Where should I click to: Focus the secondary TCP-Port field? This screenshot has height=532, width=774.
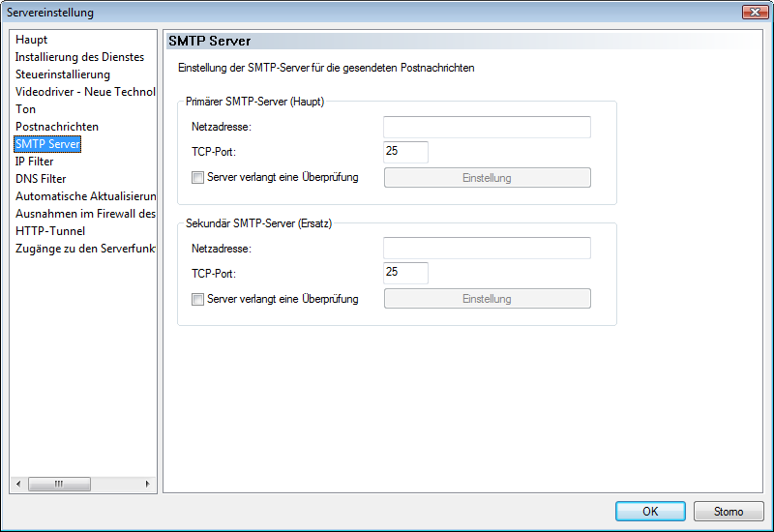pyautogui.click(x=405, y=273)
